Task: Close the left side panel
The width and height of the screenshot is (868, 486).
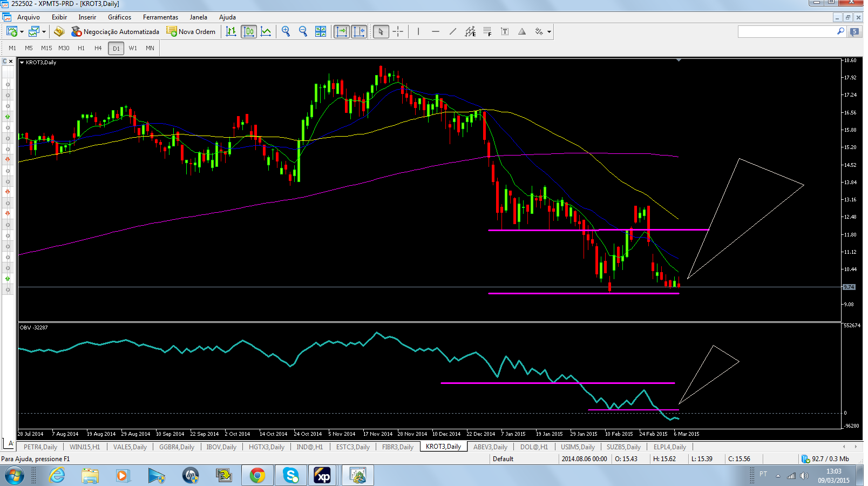Action: point(11,61)
